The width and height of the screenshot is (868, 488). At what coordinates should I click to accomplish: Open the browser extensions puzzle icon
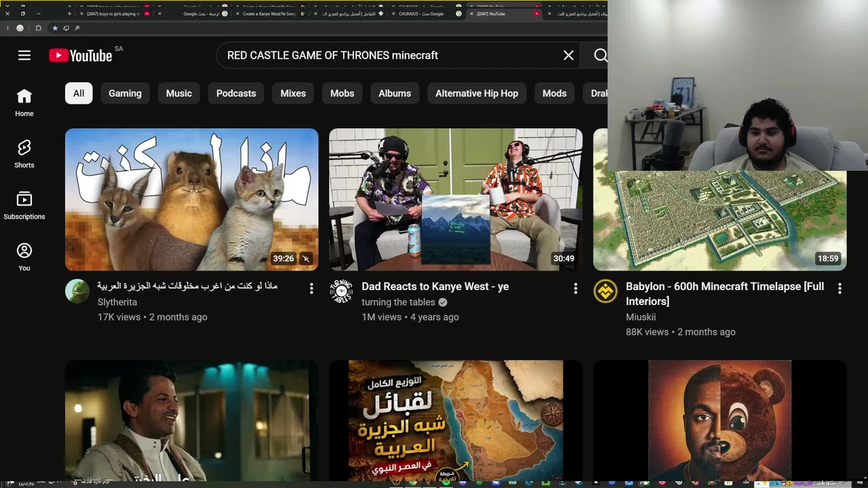point(38,28)
